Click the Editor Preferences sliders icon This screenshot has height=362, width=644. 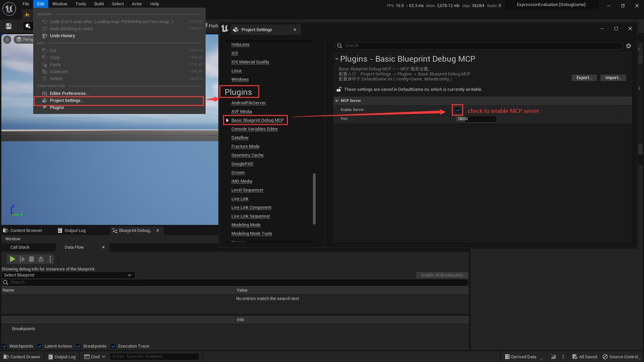pyautogui.click(x=45, y=94)
